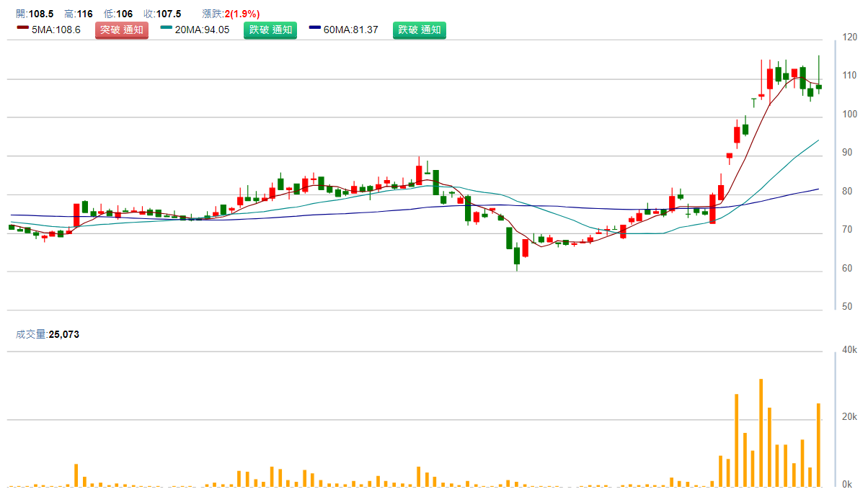Image resolution: width=868 pixels, height=497 pixels.
Task: Click the 120 label on price axis
Action: tap(849, 37)
